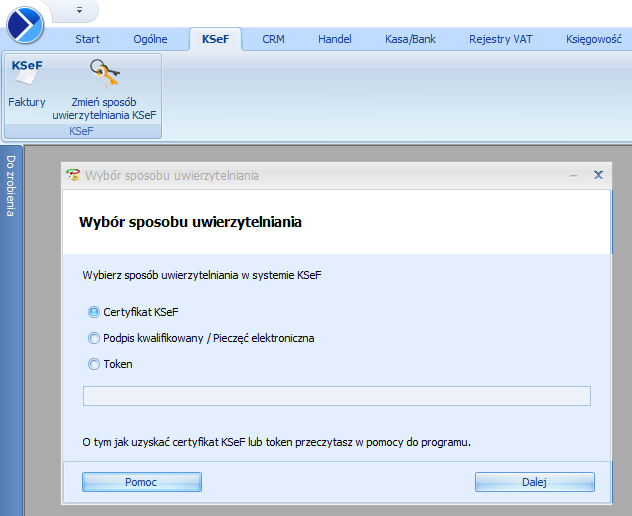Viewport: 632px width, 516px height.
Task: Expand the Do zrobienia side panel
Action: coord(11,186)
